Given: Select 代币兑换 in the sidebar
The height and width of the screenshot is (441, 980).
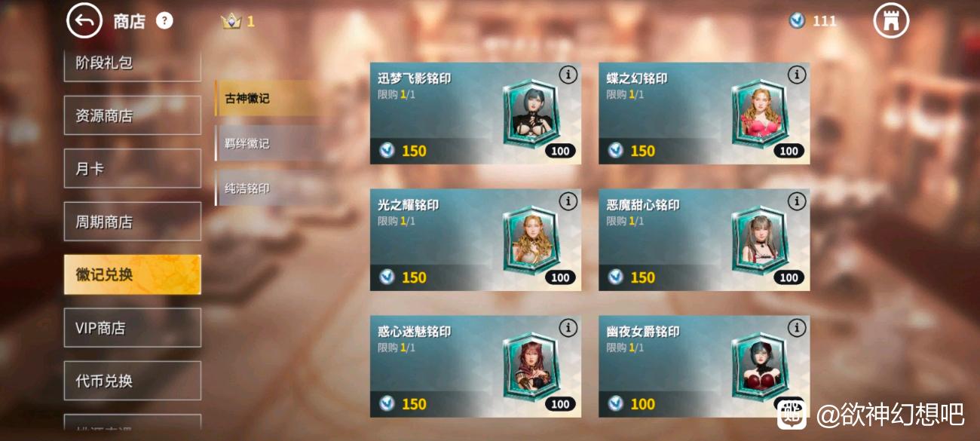Looking at the screenshot, I should (133, 381).
